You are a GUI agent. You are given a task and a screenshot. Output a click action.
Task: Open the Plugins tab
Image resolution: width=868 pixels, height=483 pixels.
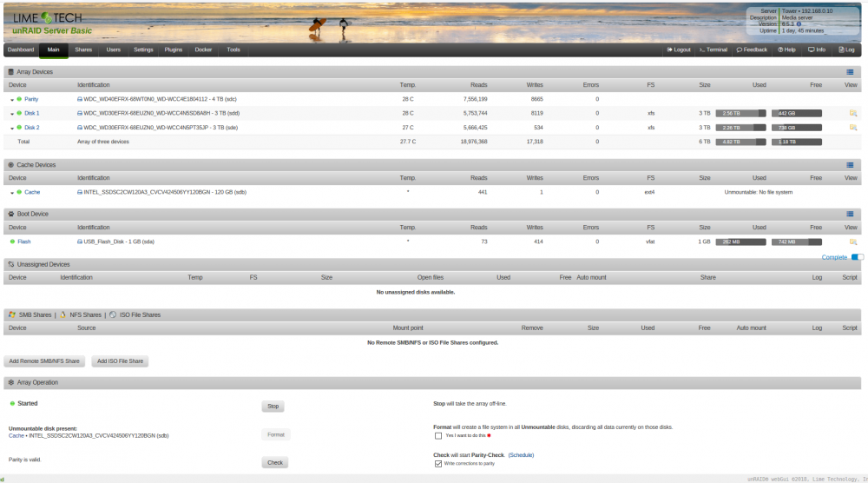point(174,50)
